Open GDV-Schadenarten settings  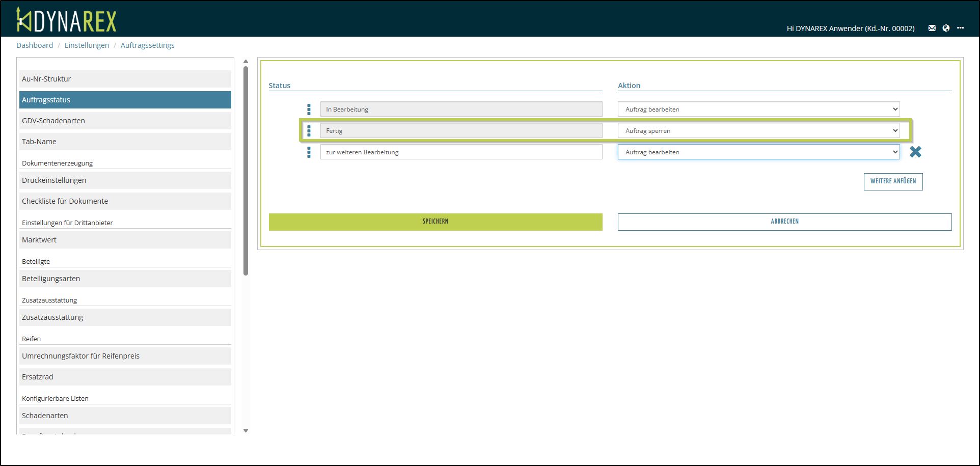[x=125, y=121]
